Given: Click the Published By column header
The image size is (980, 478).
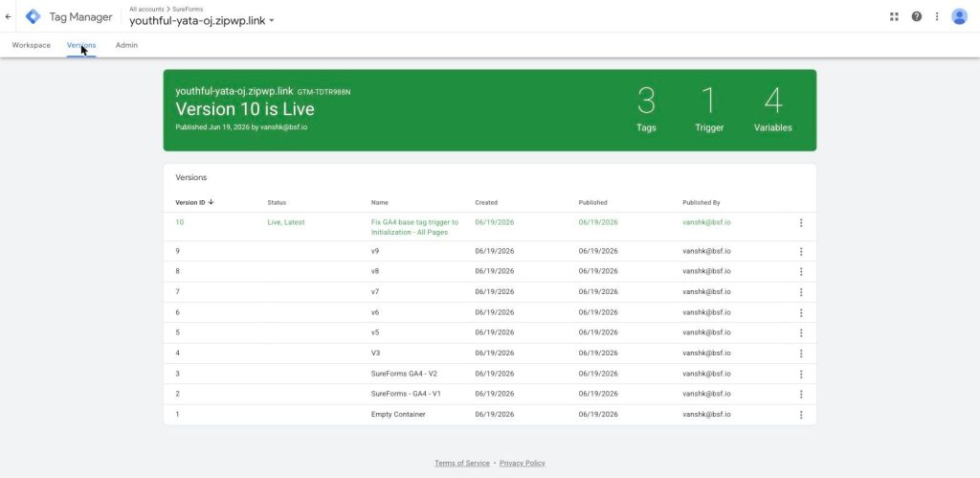Looking at the screenshot, I should (x=702, y=203).
